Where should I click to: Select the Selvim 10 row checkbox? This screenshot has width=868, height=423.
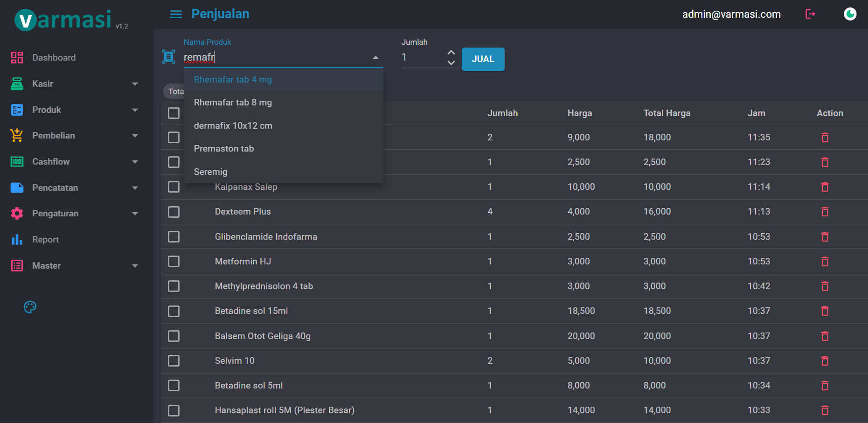coord(174,361)
